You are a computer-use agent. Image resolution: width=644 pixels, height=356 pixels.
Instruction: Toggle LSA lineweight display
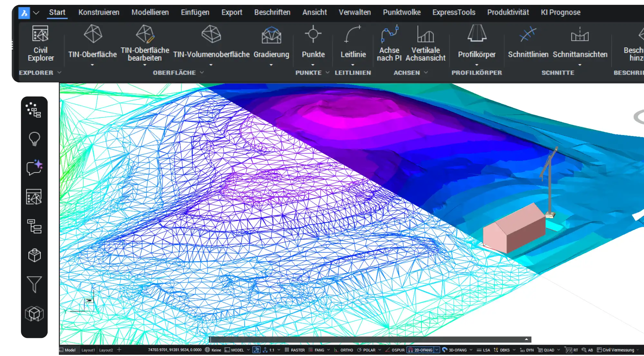pyautogui.click(x=483, y=350)
